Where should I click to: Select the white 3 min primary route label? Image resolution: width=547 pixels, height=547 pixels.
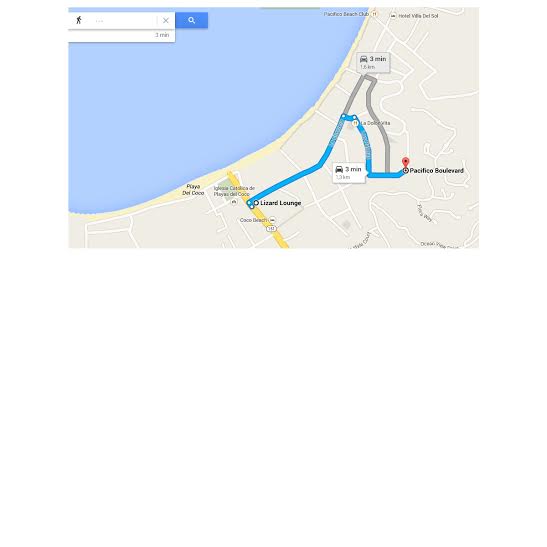pyautogui.click(x=349, y=173)
